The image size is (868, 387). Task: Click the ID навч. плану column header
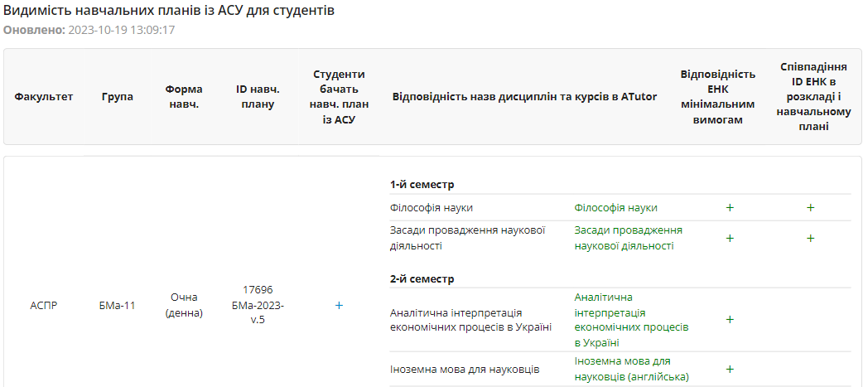pos(258,97)
